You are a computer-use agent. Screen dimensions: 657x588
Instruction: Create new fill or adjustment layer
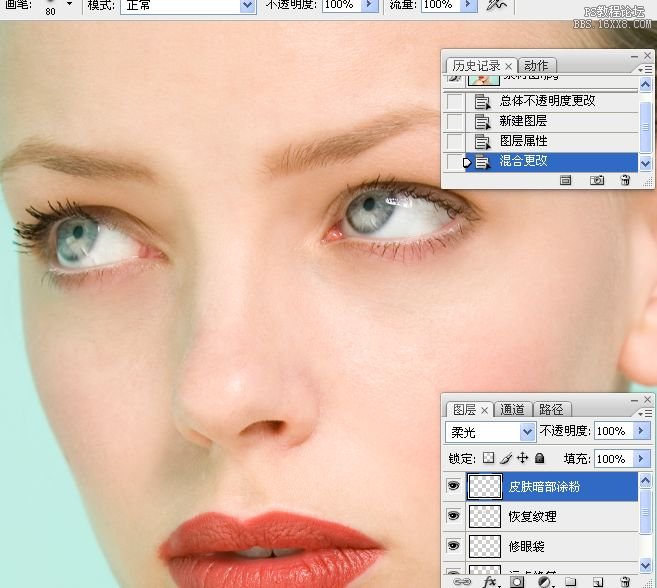coord(545,582)
